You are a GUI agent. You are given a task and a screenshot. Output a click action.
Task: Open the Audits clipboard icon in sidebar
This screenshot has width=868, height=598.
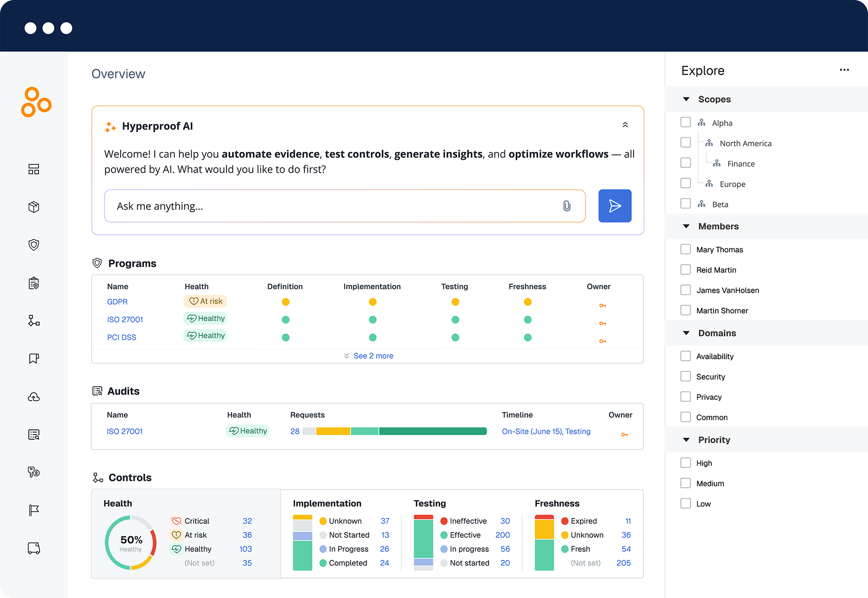[33, 283]
